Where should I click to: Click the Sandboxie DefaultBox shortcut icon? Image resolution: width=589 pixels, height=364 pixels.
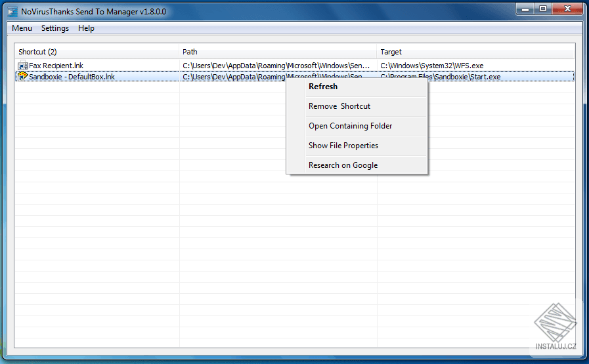[22, 77]
